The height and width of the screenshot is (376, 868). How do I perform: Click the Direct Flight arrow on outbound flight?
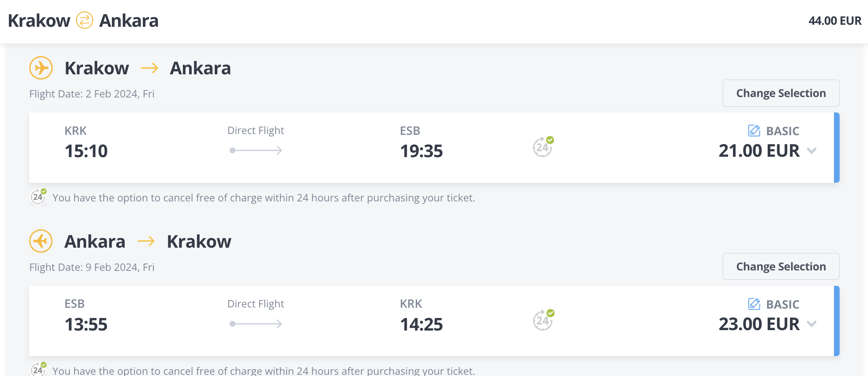[256, 151]
